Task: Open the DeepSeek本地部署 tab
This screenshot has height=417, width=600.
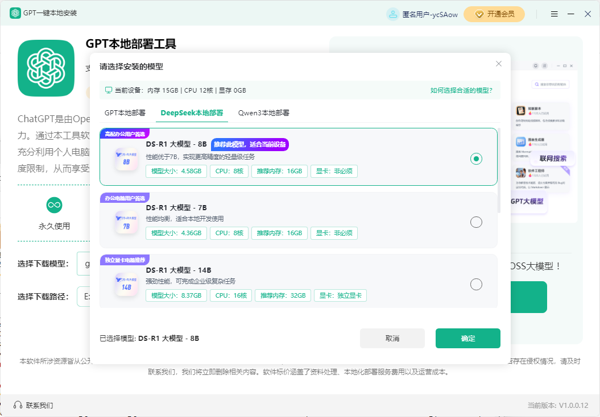Action: 192,113
